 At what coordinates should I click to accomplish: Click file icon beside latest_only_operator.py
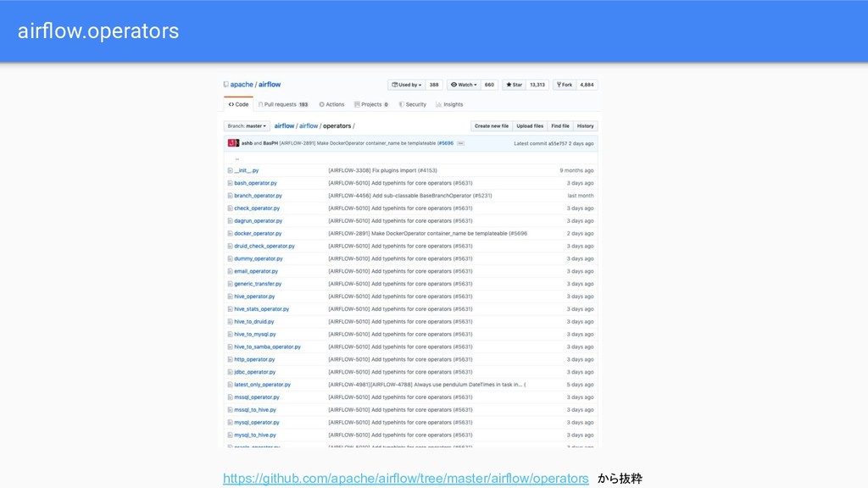point(230,385)
